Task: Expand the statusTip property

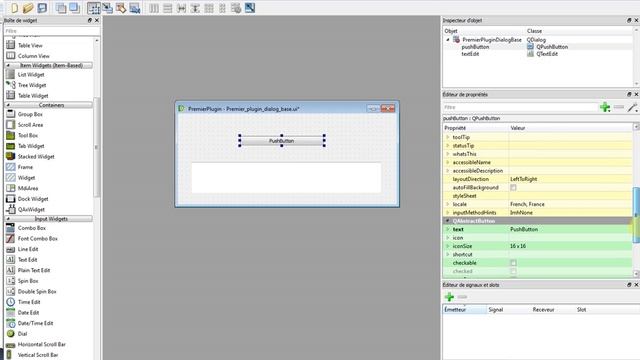Action: tap(448, 145)
